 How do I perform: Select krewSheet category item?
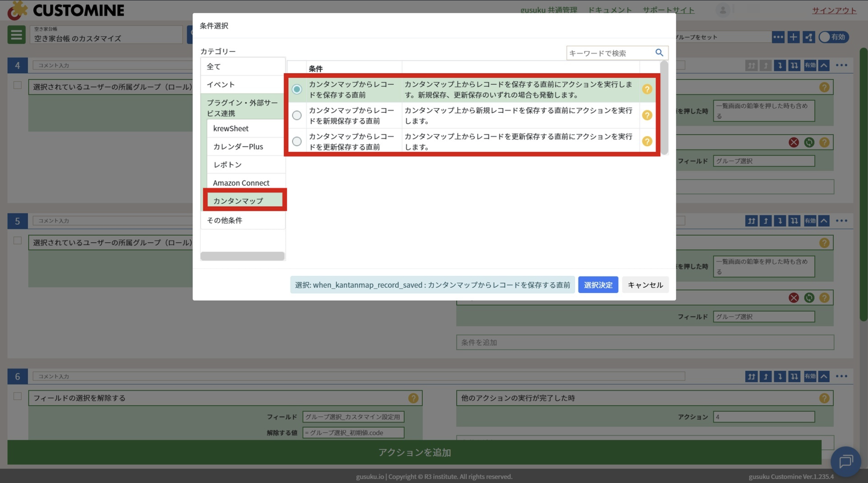tap(231, 129)
